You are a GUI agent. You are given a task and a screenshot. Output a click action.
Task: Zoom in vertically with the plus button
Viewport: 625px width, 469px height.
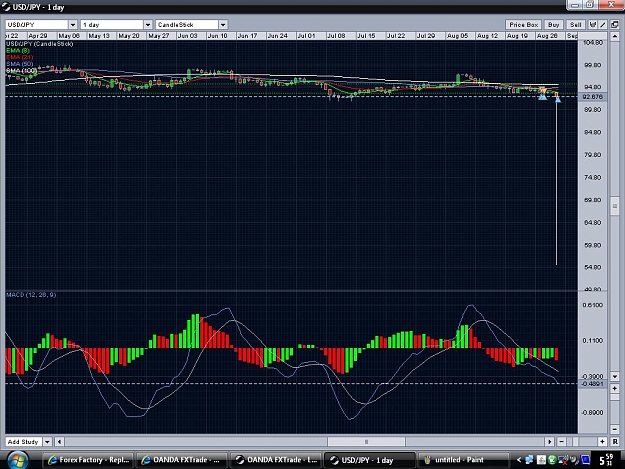615,389
